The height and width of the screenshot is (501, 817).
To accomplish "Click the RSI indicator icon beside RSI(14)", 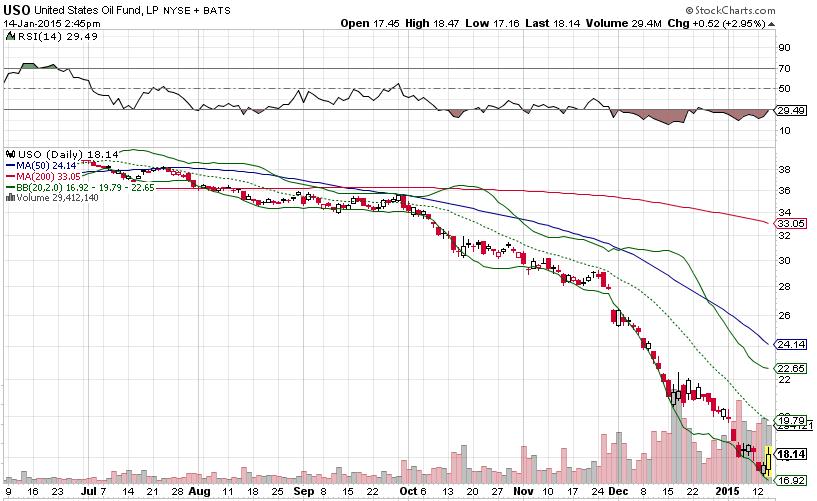I will pos(9,36).
